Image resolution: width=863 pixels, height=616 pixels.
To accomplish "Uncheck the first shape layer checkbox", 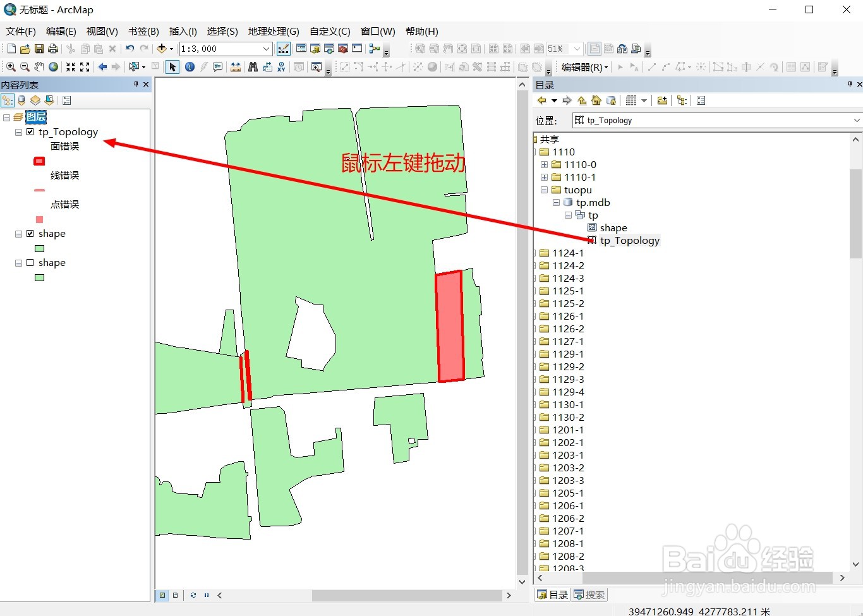I will point(30,234).
